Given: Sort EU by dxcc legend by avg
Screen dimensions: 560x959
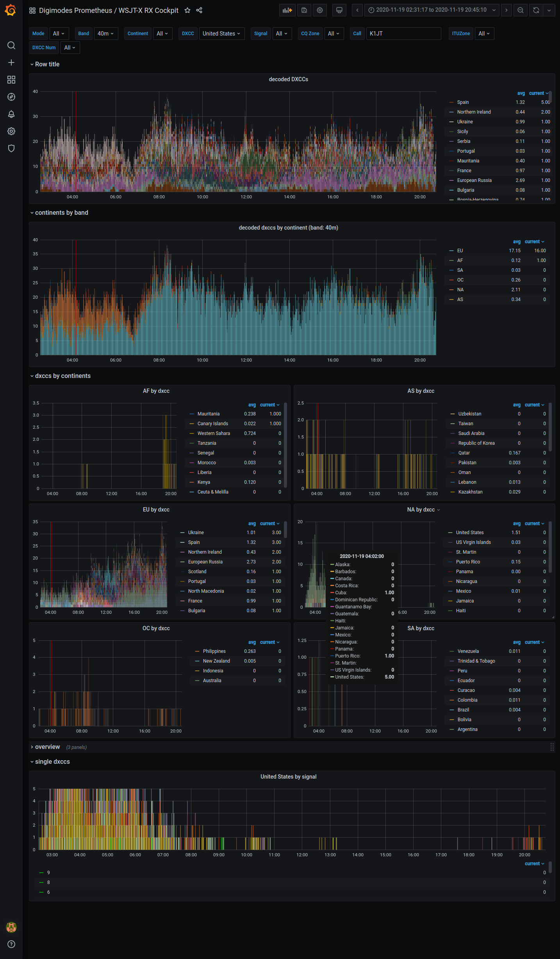Looking at the screenshot, I should (252, 524).
